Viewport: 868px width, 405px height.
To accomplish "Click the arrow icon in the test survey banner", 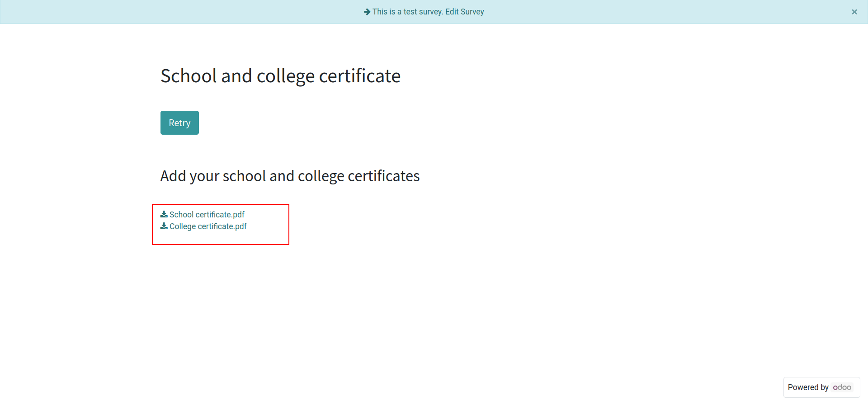I will (367, 12).
